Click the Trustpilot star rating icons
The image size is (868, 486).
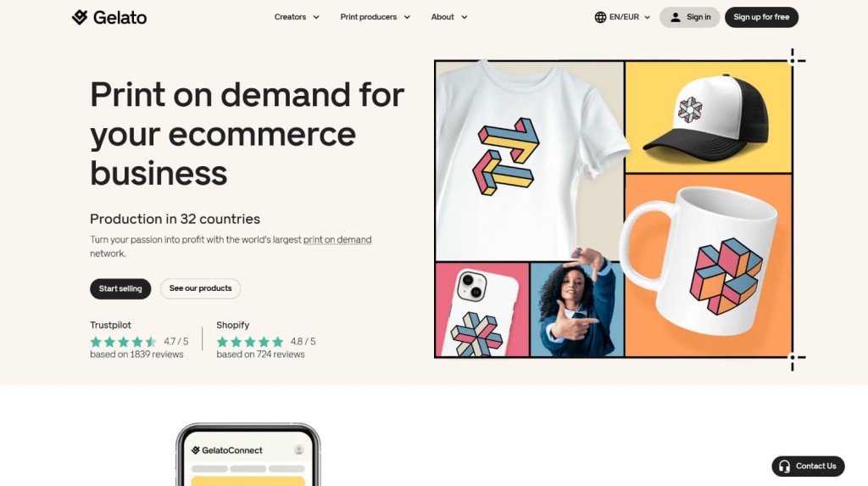pyautogui.click(x=124, y=341)
